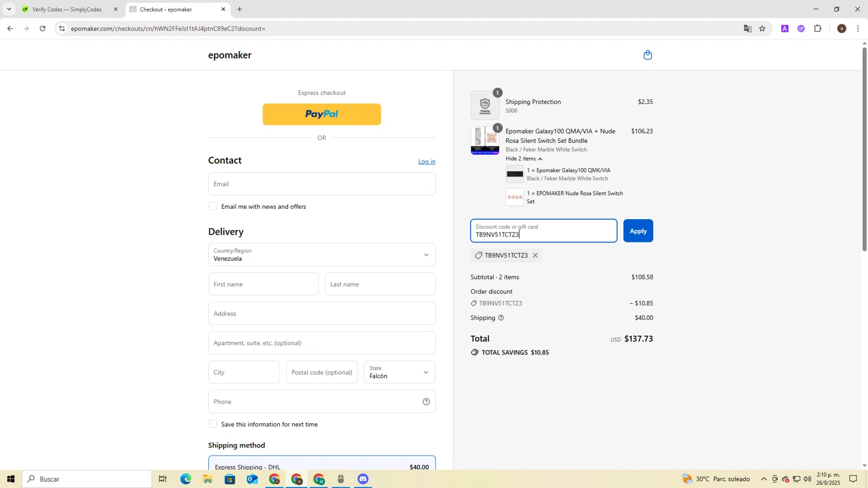
Task: Open a new browser tab
Action: (x=240, y=9)
